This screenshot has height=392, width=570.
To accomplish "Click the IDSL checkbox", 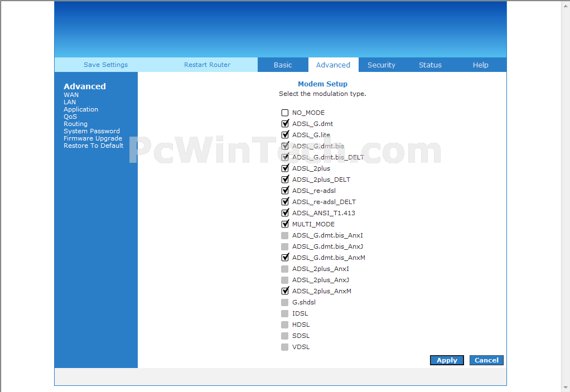I will coord(285,313).
